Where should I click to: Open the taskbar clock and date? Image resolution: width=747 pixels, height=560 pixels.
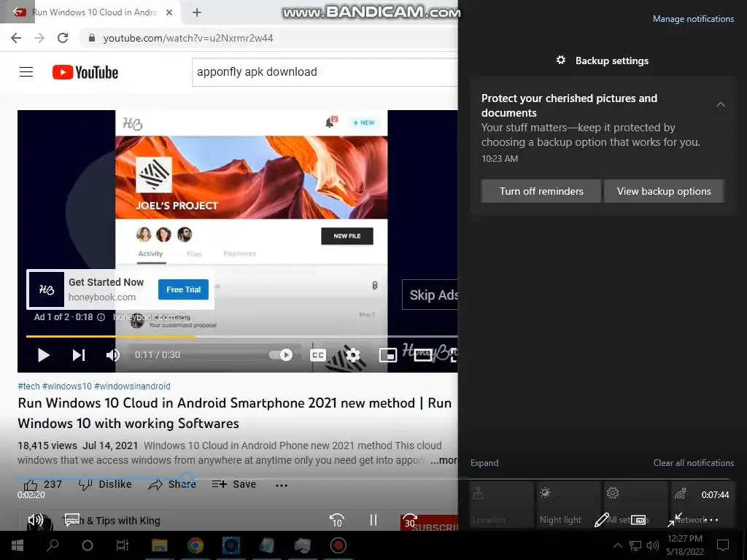click(684, 545)
